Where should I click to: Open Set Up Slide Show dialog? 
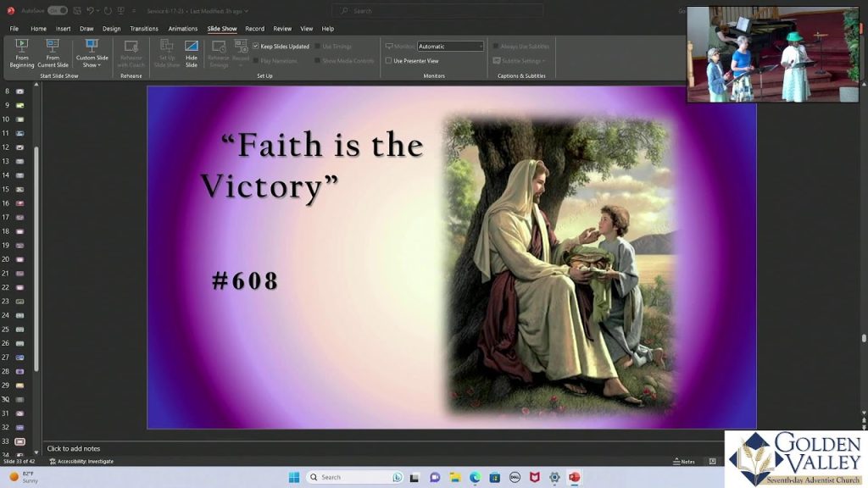[167, 53]
